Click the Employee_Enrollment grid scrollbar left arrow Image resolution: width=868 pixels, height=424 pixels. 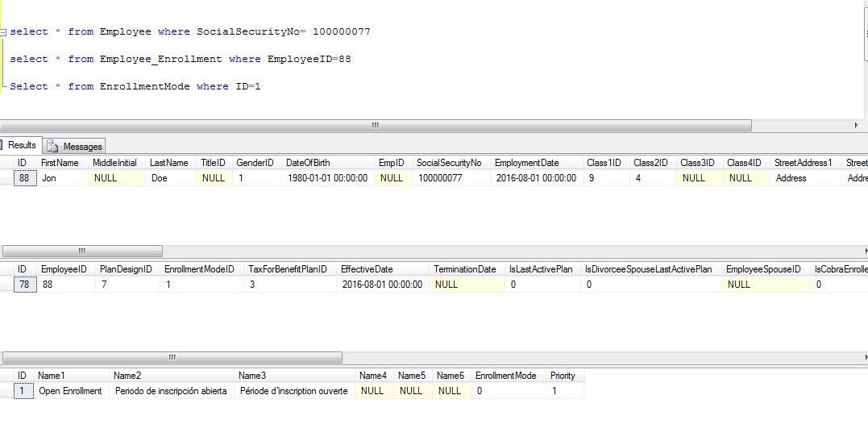tap(3, 357)
